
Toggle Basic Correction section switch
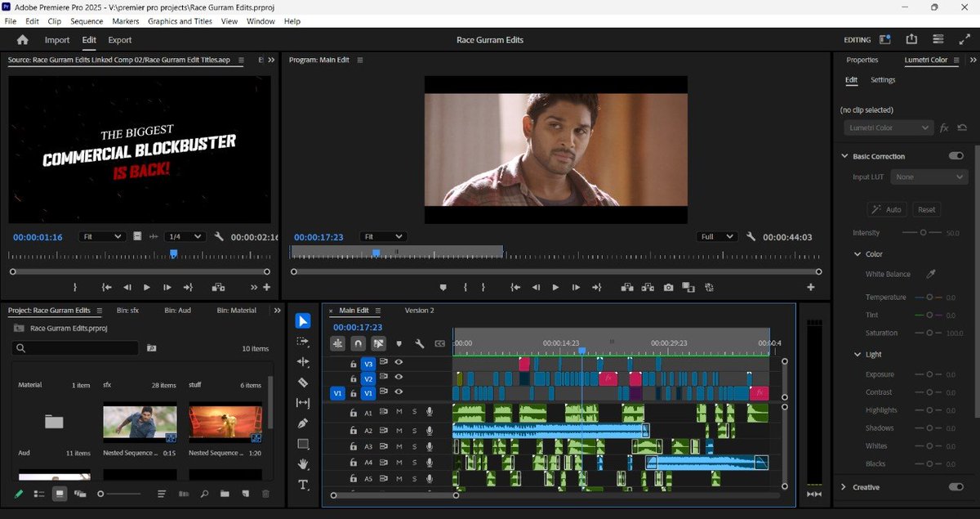955,156
